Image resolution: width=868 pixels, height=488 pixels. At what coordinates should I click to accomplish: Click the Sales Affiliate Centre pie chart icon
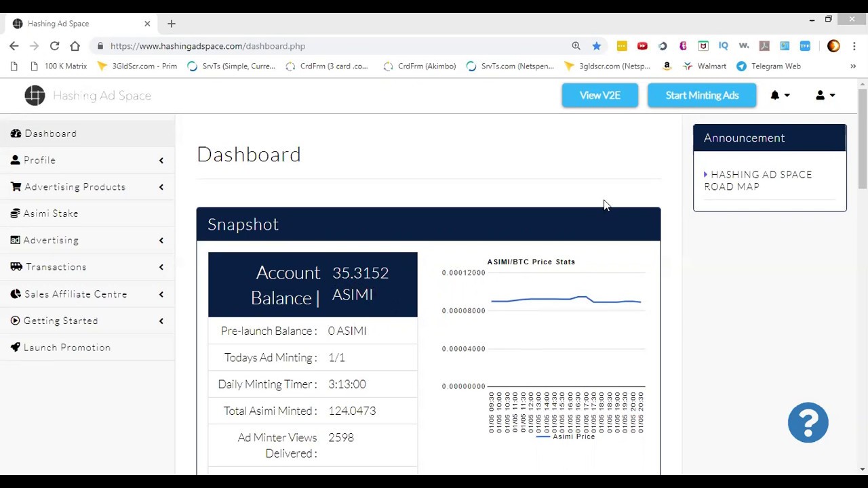[16, 294]
